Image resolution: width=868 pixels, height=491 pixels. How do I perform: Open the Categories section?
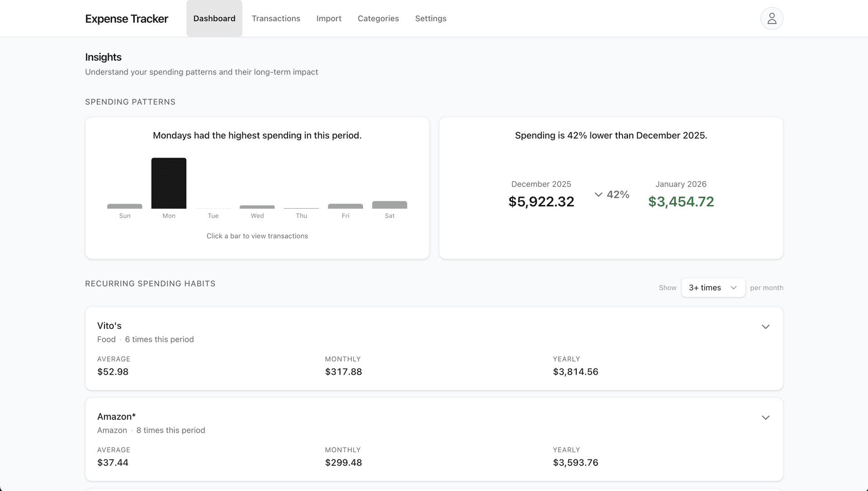pyautogui.click(x=378, y=18)
